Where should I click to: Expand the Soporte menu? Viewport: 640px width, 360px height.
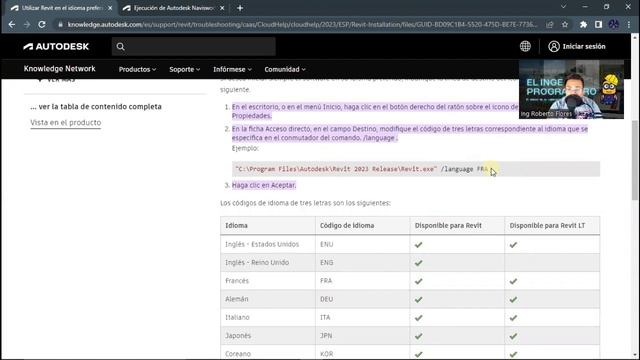coord(184,69)
